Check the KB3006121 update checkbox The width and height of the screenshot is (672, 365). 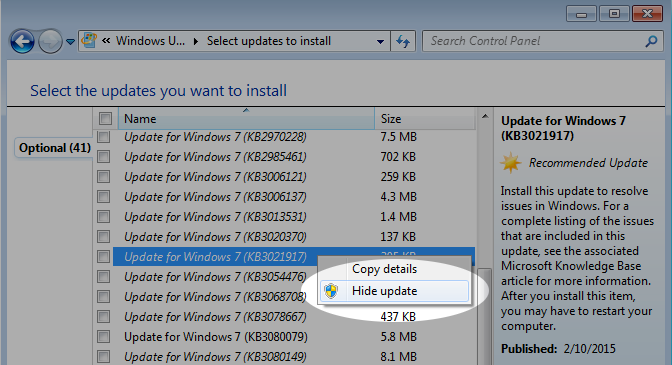pyautogui.click(x=103, y=177)
